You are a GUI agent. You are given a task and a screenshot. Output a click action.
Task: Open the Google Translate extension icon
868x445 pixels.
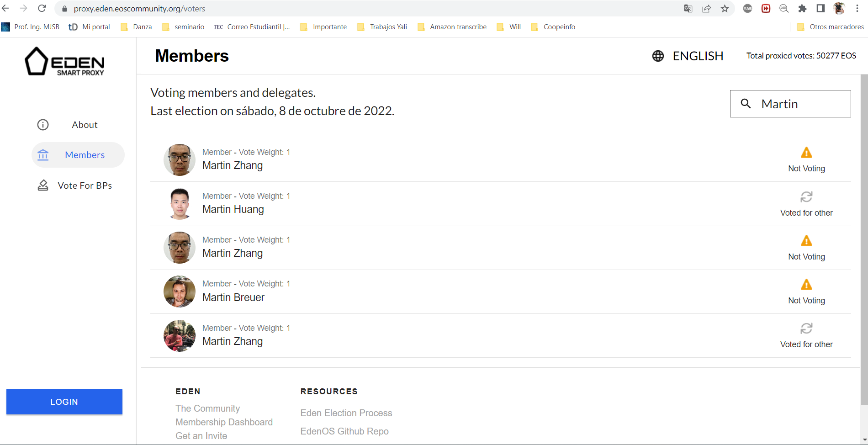688,8
